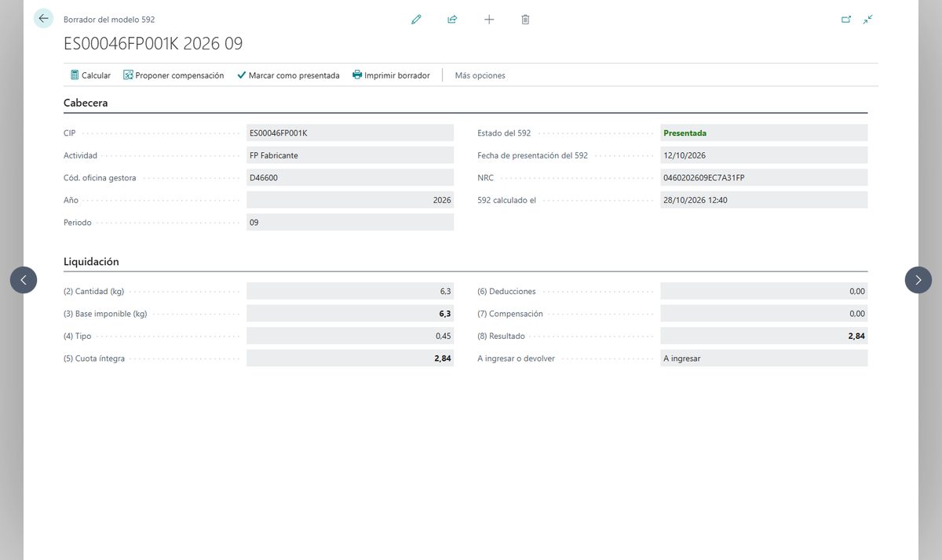Select the Resultado value
Screen dimensions: 942x560
pyautogui.click(x=764, y=336)
